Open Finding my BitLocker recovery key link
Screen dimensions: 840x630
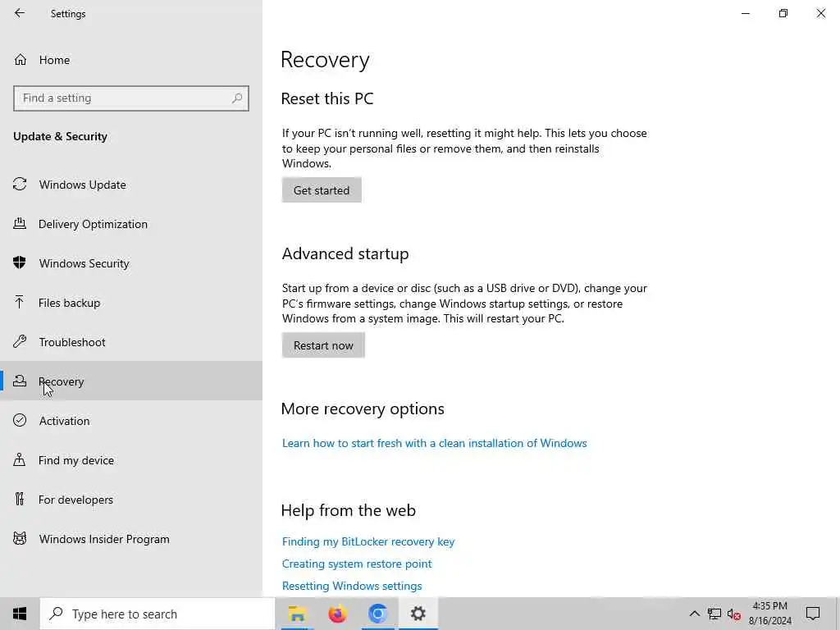tap(368, 541)
